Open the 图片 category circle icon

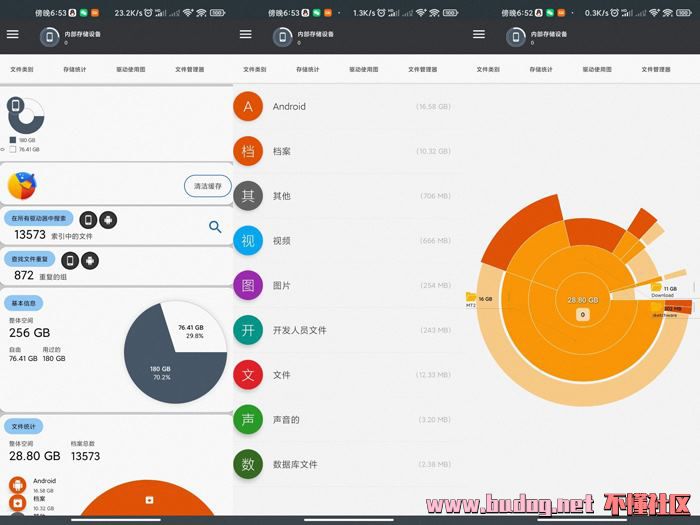click(248, 285)
